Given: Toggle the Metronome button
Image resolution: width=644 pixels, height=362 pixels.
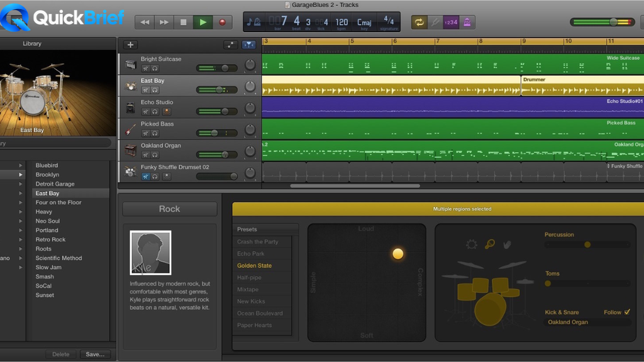Looking at the screenshot, I should click(467, 22).
